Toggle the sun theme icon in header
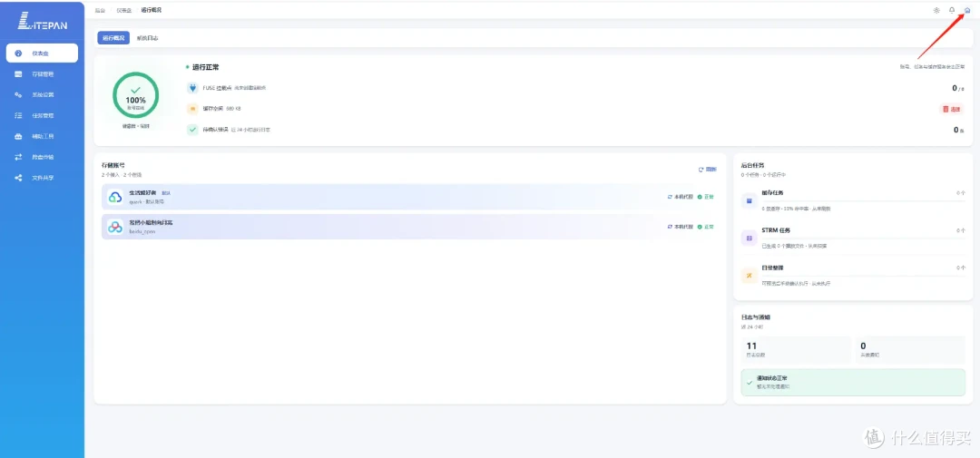Image resolution: width=980 pixels, height=458 pixels. click(x=936, y=10)
